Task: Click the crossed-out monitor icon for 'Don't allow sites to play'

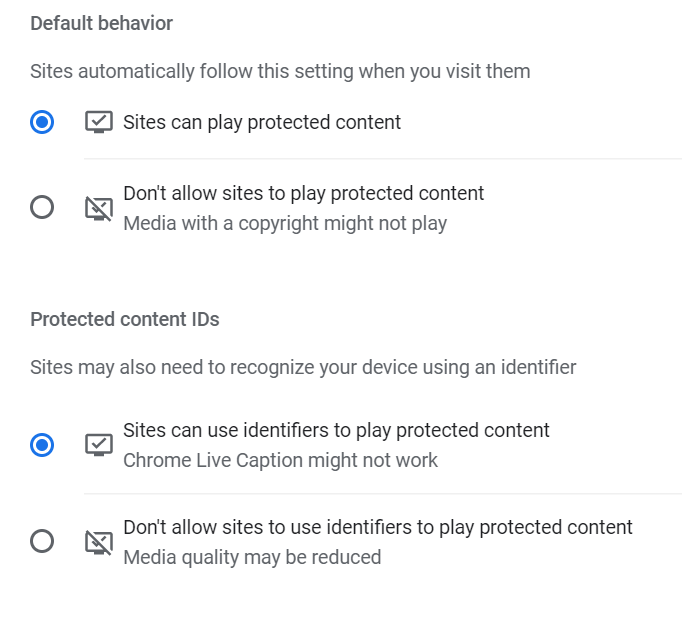Action: (98, 208)
